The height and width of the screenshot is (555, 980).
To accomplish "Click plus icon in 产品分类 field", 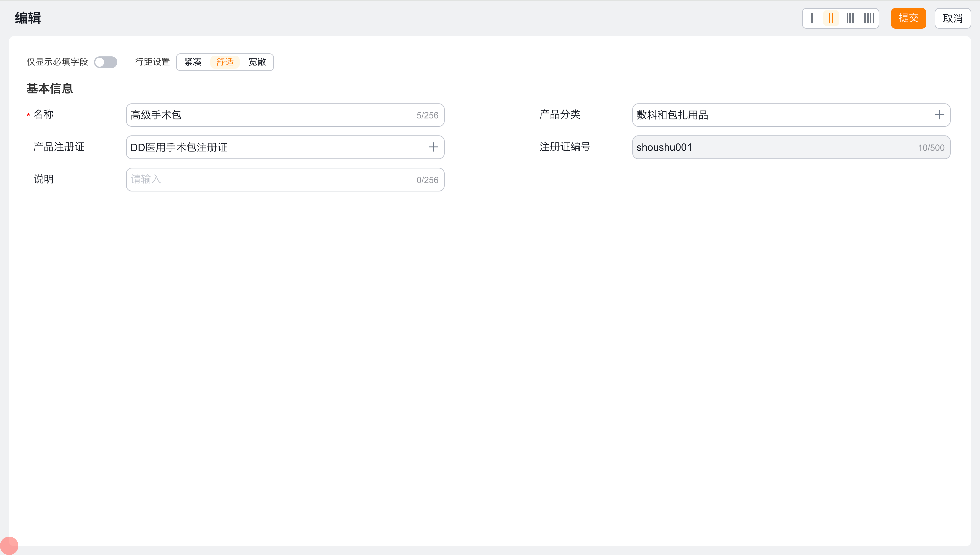I will pos(939,115).
